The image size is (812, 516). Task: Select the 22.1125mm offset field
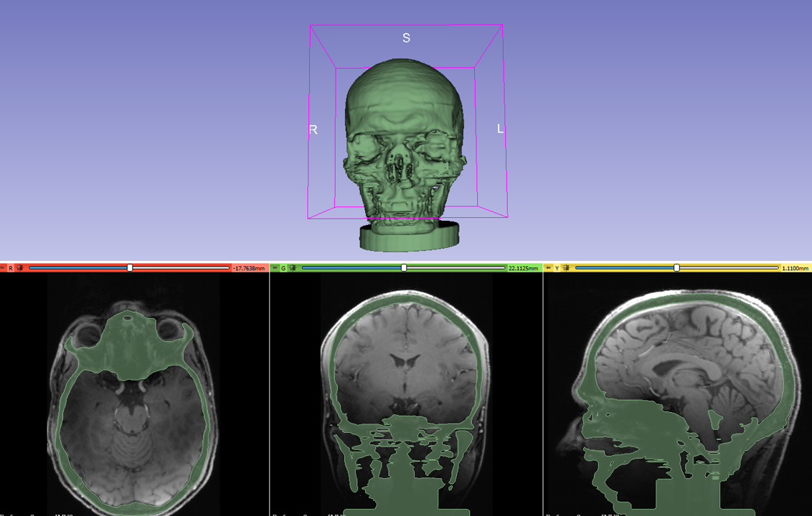click(x=522, y=268)
